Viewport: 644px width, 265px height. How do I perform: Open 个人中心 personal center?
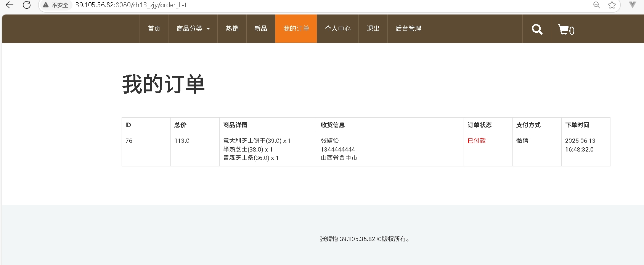click(x=337, y=29)
